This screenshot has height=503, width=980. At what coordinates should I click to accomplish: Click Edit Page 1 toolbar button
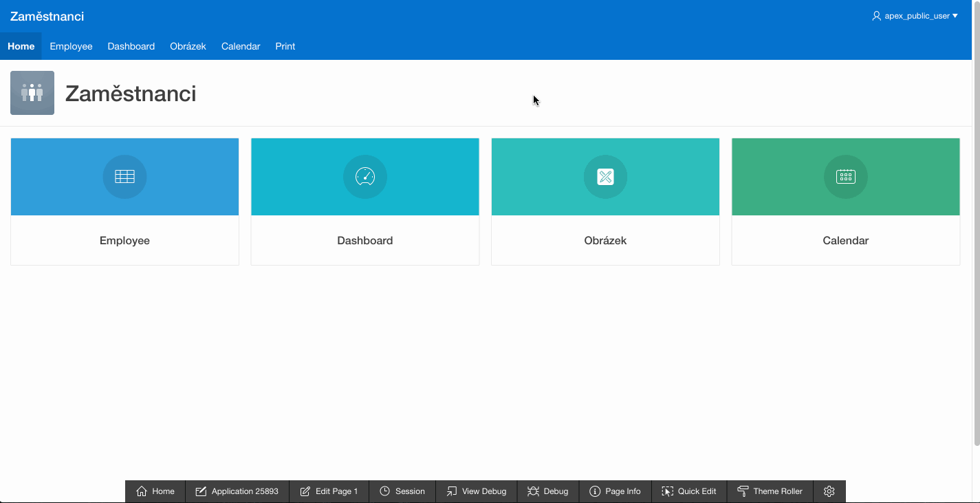pyautogui.click(x=329, y=491)
